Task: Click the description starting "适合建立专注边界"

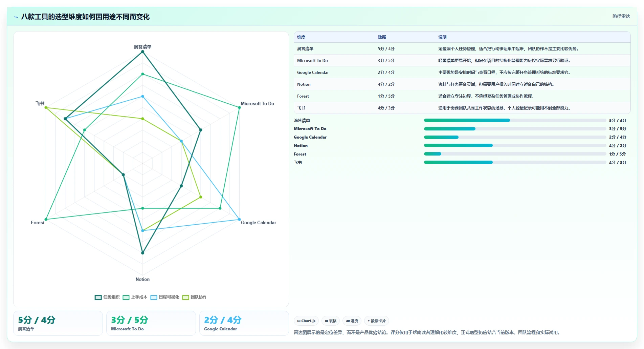Action: (487, 96)
